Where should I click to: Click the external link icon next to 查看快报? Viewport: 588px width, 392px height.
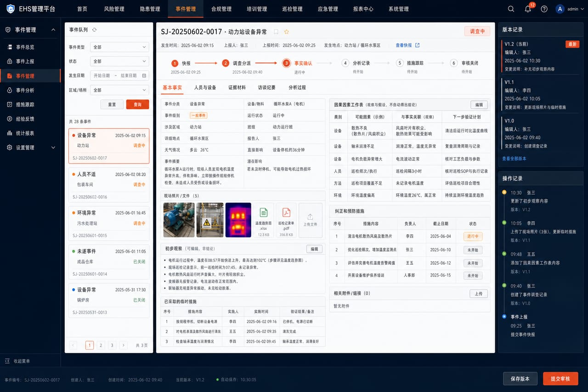pyautogui.click(x=417, y=45)
